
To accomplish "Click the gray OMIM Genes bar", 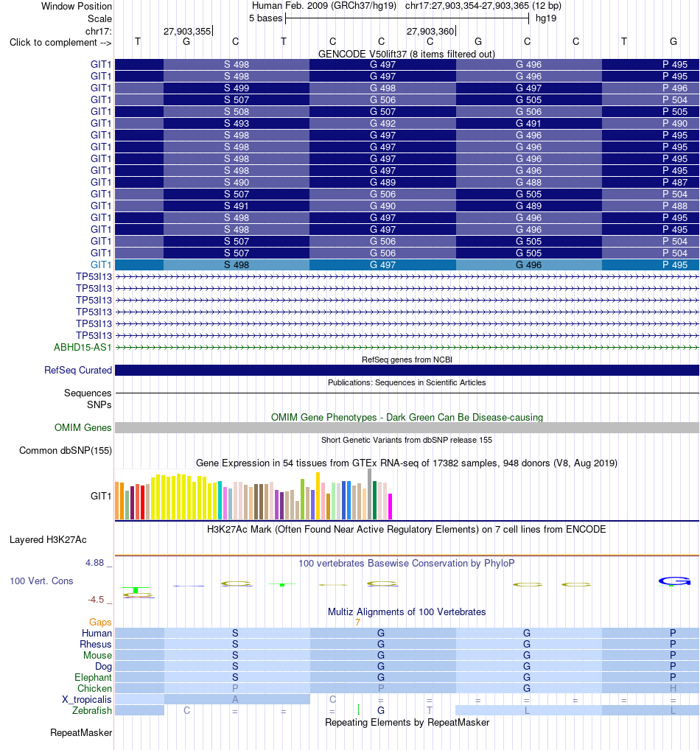I will pos(407,427).
